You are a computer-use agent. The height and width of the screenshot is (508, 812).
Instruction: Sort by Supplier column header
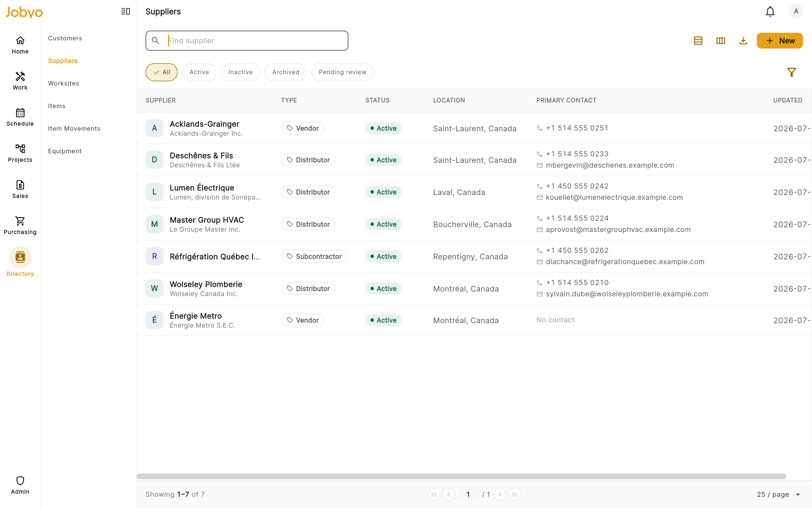(x=160, y=100)
